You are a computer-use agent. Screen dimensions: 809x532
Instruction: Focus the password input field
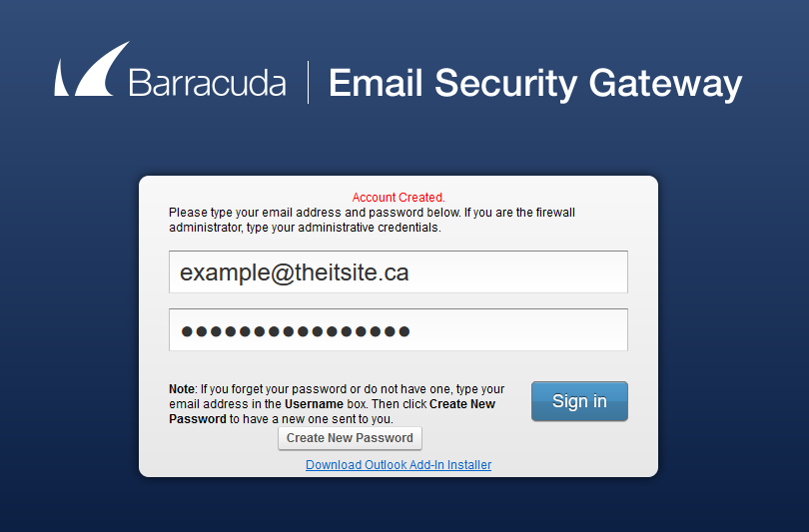(399, 330)
